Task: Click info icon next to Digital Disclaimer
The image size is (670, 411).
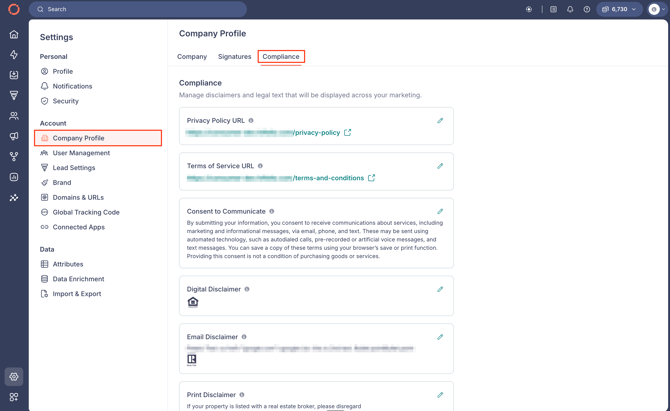Action: (247, 289)
